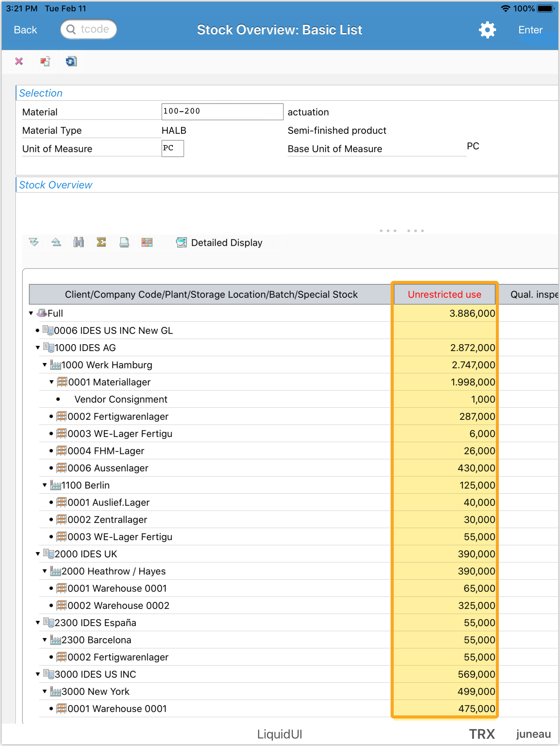Collapse the 2000 Heathrow / Hayes node

(x=45, y=571)
